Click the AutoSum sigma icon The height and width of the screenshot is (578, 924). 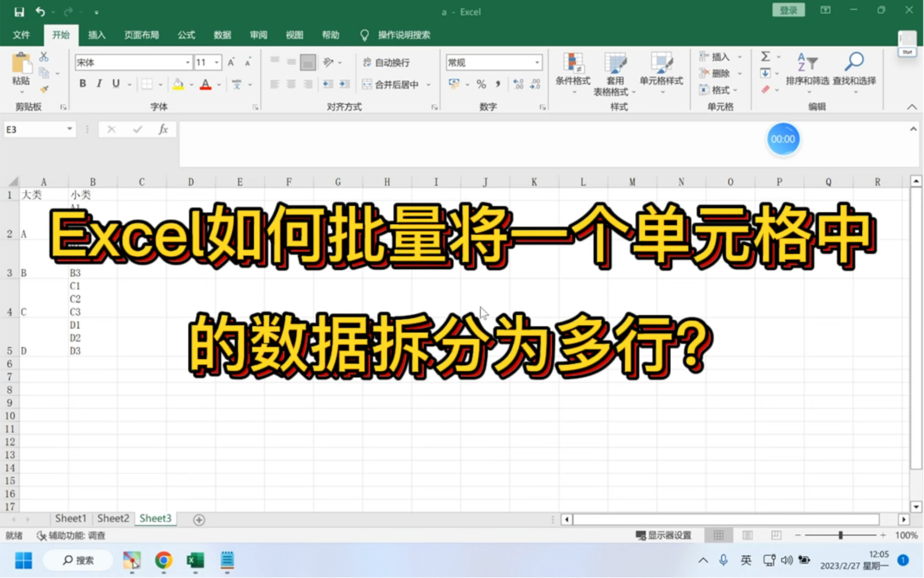[765, 57]
